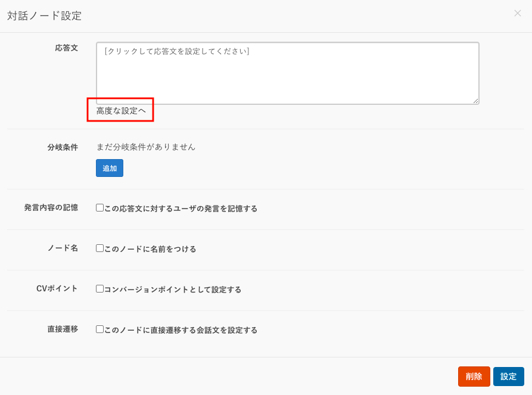Click into the 応答文 text area

pyautogui.click(x=287, y=73)
